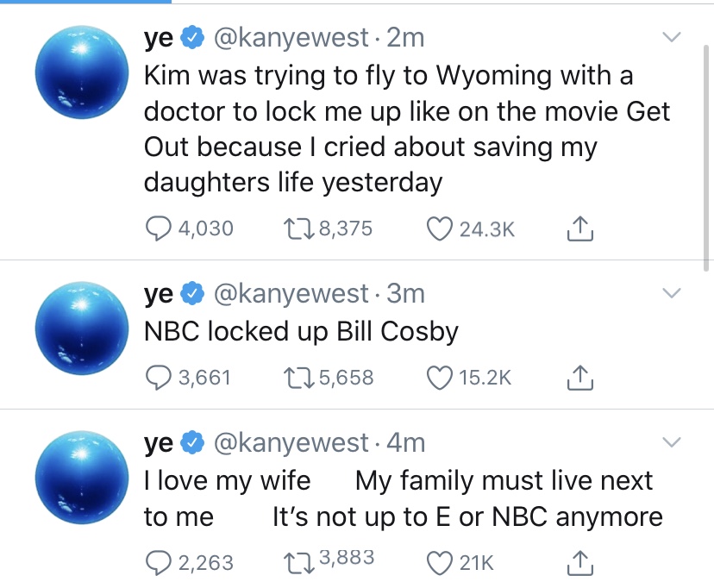The image size is (714, 588).
Task: Share the Kim Wyoming tweet
Action: pos(580,228)
